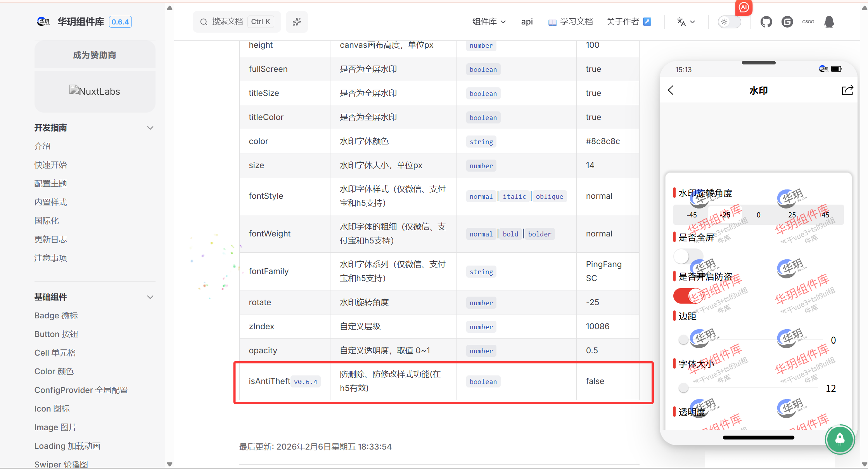Click the bolder type tag for fontWeight

pos(539,234)
